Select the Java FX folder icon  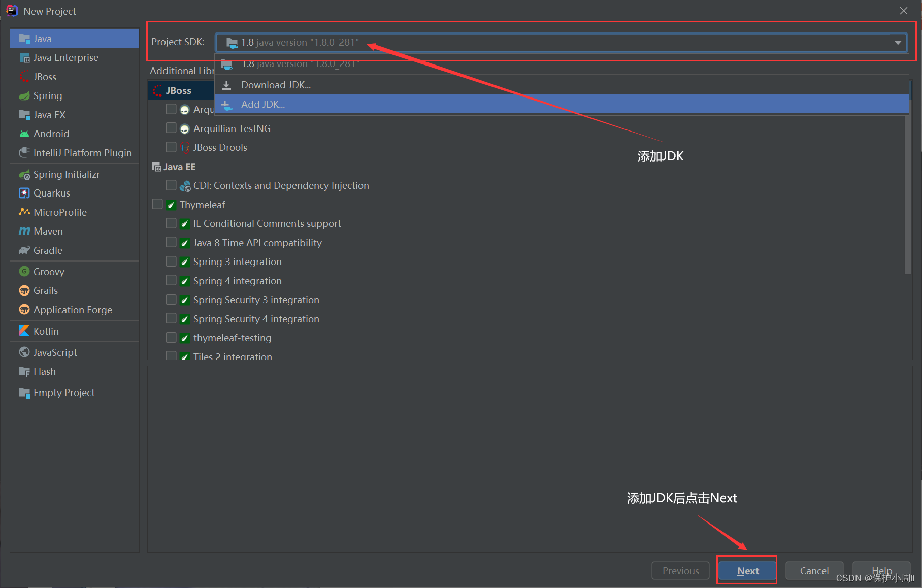click(24, 115)
